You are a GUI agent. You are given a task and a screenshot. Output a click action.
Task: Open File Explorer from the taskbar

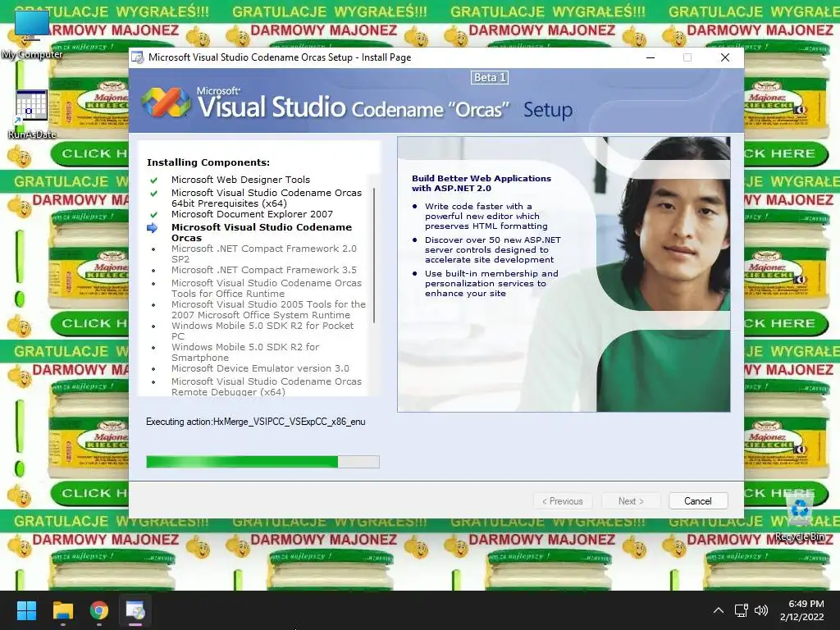point(62,610)
